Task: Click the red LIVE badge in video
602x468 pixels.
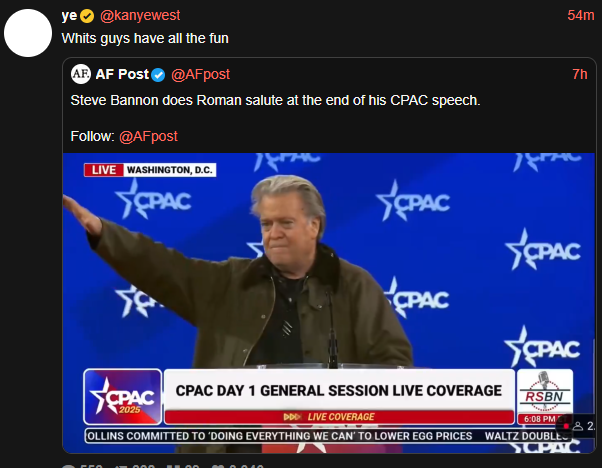Action: point(104,169)
